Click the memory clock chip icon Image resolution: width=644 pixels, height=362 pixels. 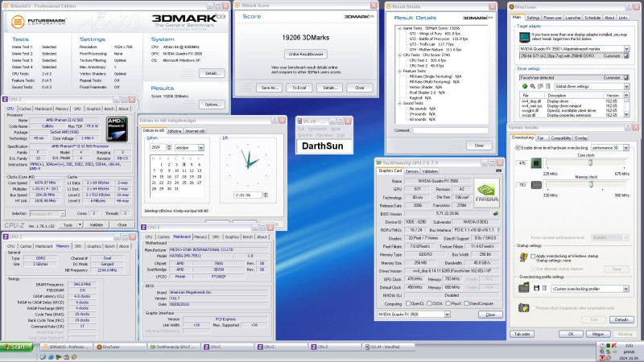536,185
